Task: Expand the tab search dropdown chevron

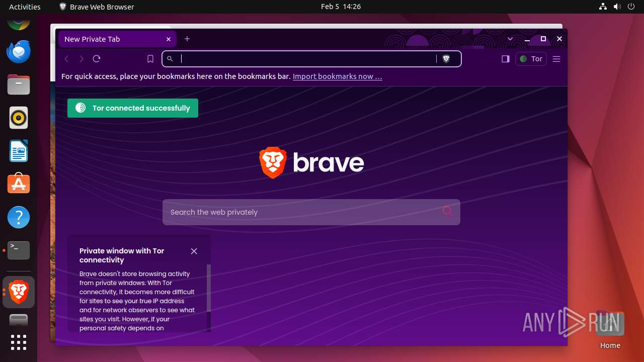Action: click(510, 39)
